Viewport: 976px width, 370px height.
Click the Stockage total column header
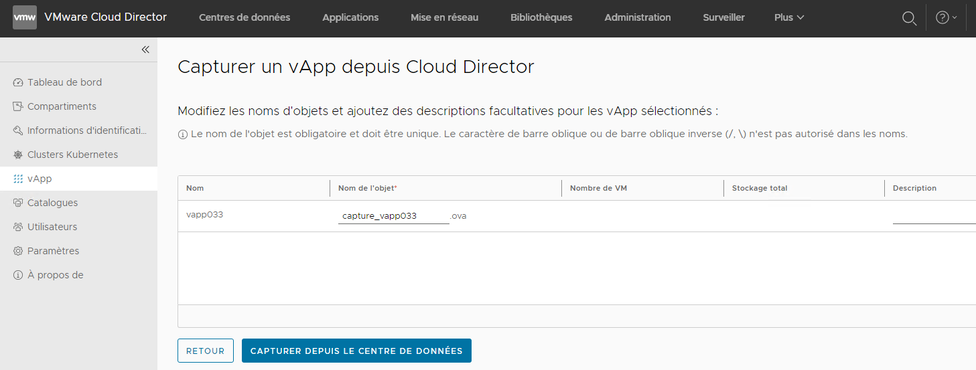759,188
